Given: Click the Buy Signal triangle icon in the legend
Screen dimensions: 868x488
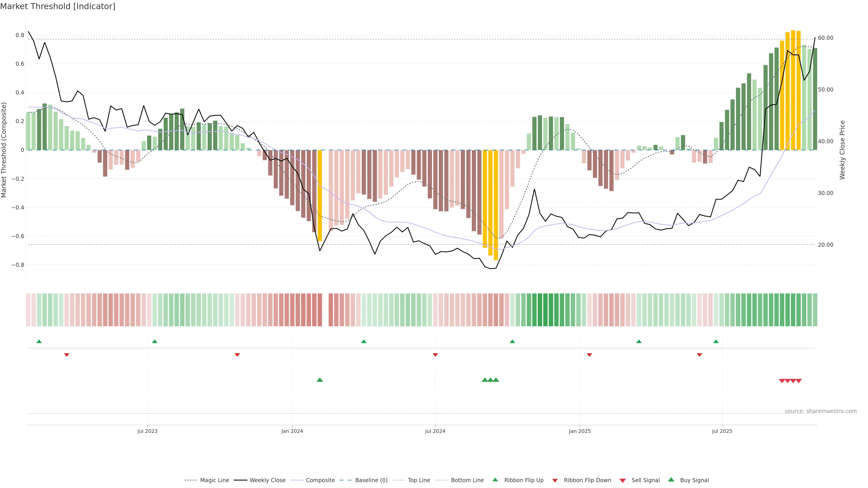Looking at the screenshot, I should tap(671, 480).
